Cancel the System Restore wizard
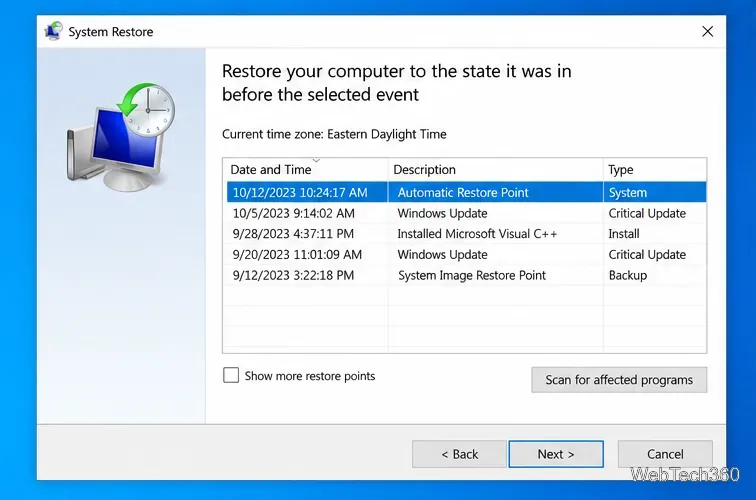The image size is (756, 500). coord(665,454)
